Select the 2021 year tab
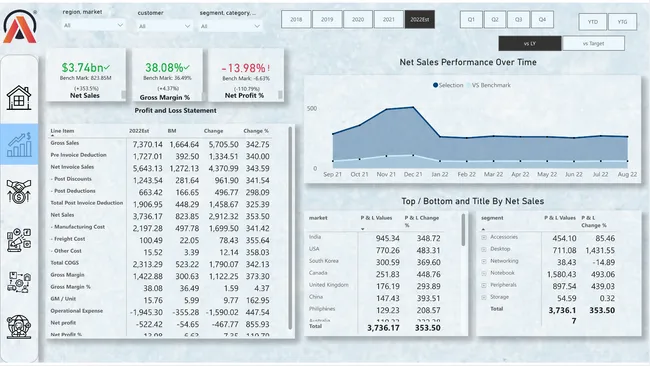The height and width of the screenshot is (366, 650). [388, 19]
